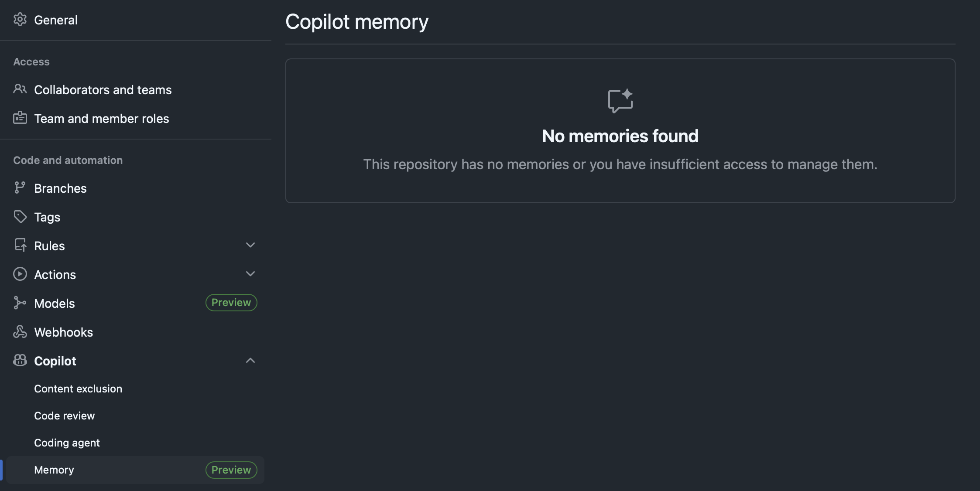Image resolution: width=980 pixels, height=491 pixels.
Task: Select the Memory sidebar item
Action: [x=54, y=470]
